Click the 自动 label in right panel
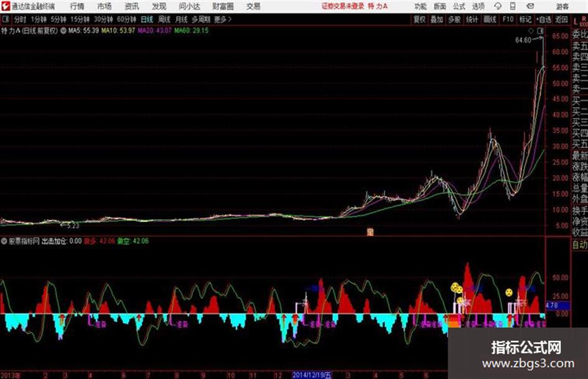Screen dimensions: 588x379 coord(580,245)
